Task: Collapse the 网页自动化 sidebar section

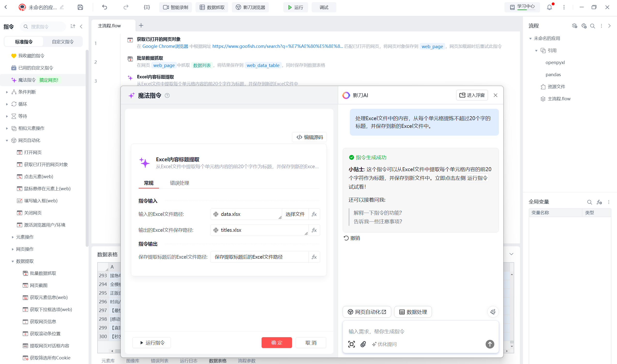Action: pos(7,140)
